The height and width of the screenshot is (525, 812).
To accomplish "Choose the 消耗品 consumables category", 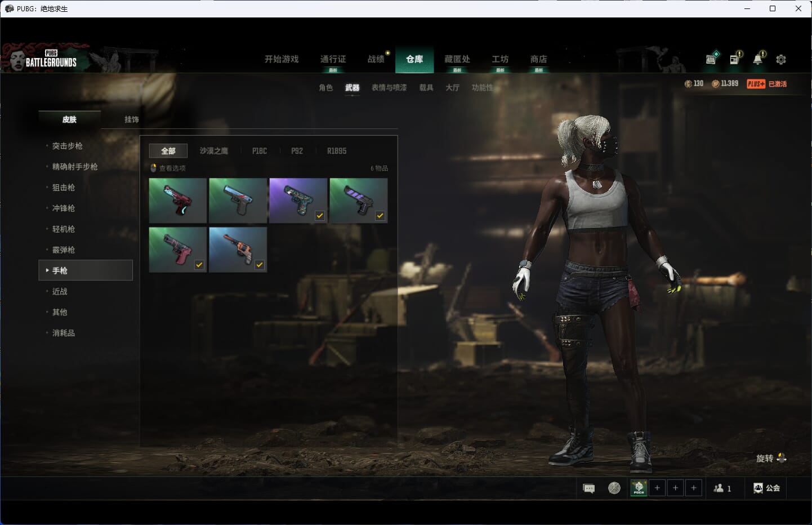I will 63,333.
